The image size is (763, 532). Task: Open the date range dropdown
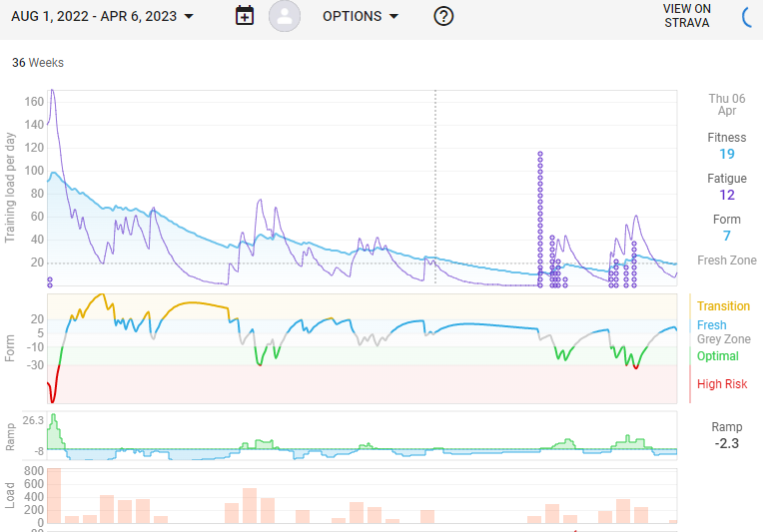tap(102, 16)
